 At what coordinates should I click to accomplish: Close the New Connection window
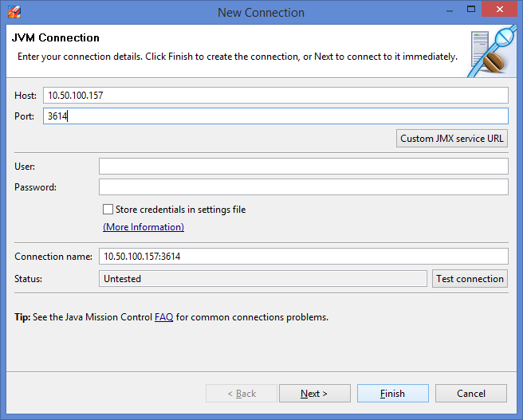(x=499, y=10)
